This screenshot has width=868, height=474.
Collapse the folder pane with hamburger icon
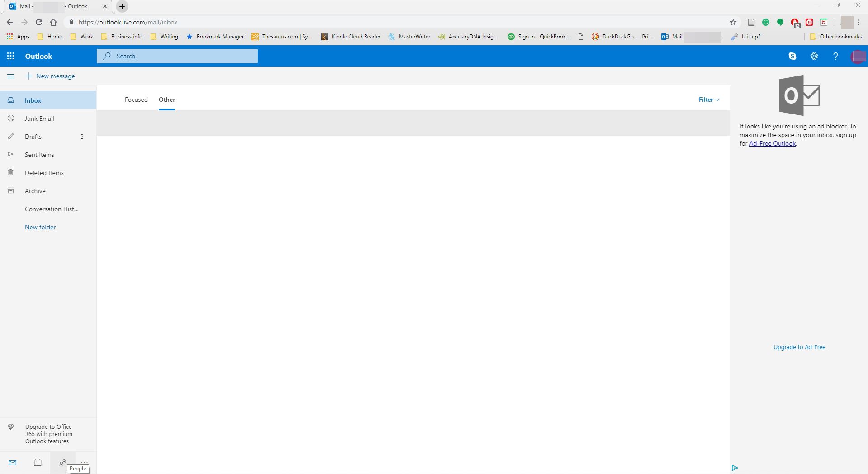click(x=11, y=76)
